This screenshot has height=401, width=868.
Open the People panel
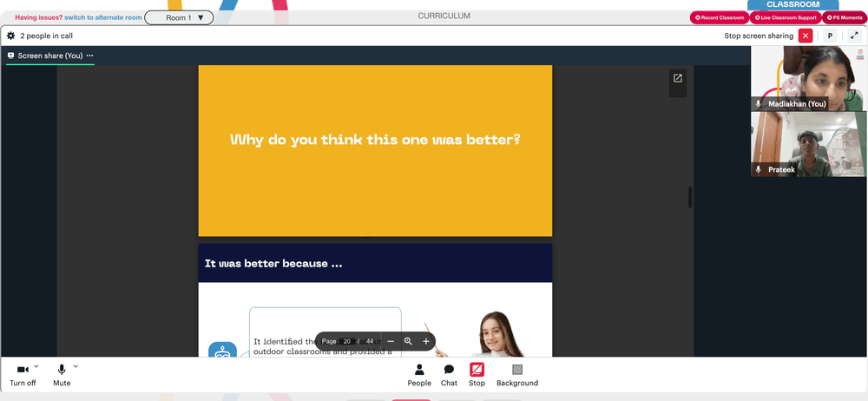pyautogui.click(x=419, y=375)
